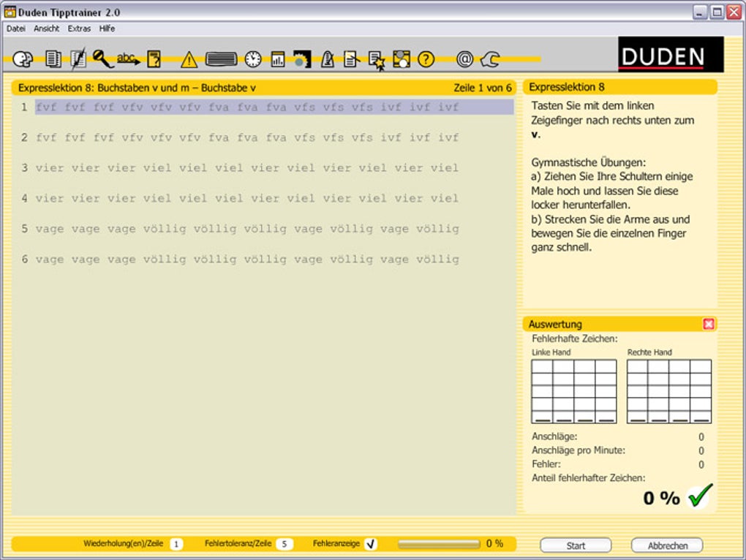Click the Linke Hand error grid
746x560 pixels.
(x=574, y=391)
